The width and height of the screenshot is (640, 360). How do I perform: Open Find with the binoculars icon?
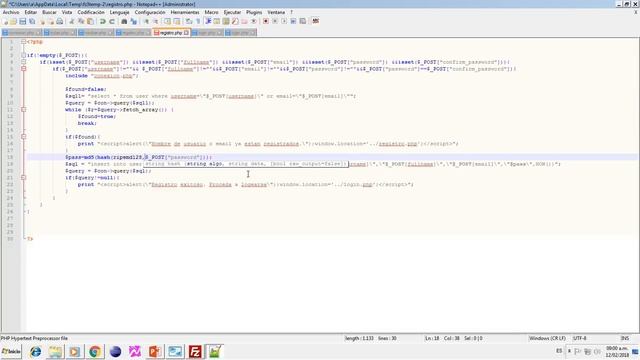[124, 21]
